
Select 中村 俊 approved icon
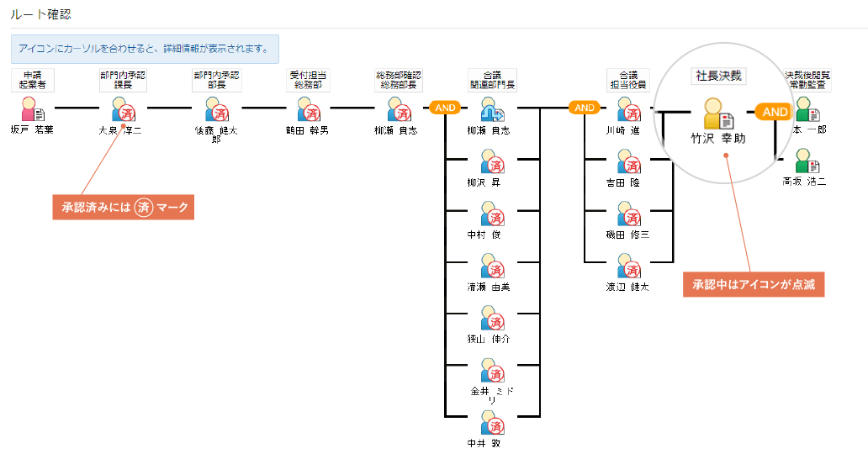click(492, 214)
